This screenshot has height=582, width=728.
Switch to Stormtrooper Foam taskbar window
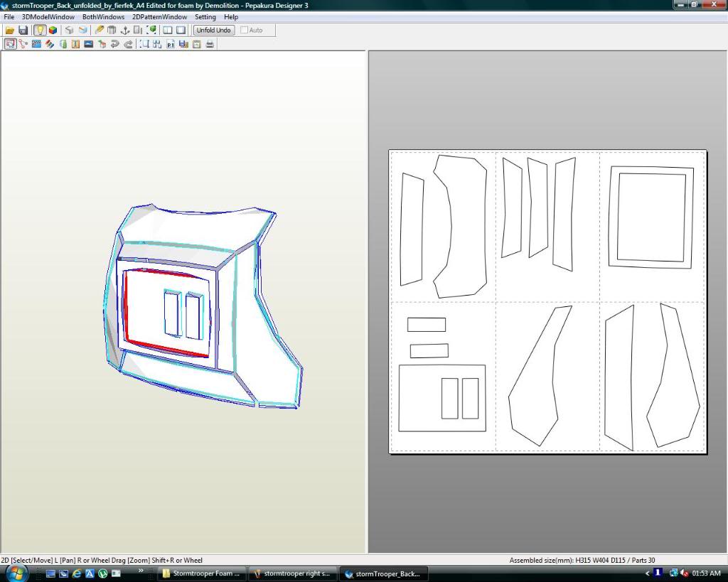click(x=201, y=573)
